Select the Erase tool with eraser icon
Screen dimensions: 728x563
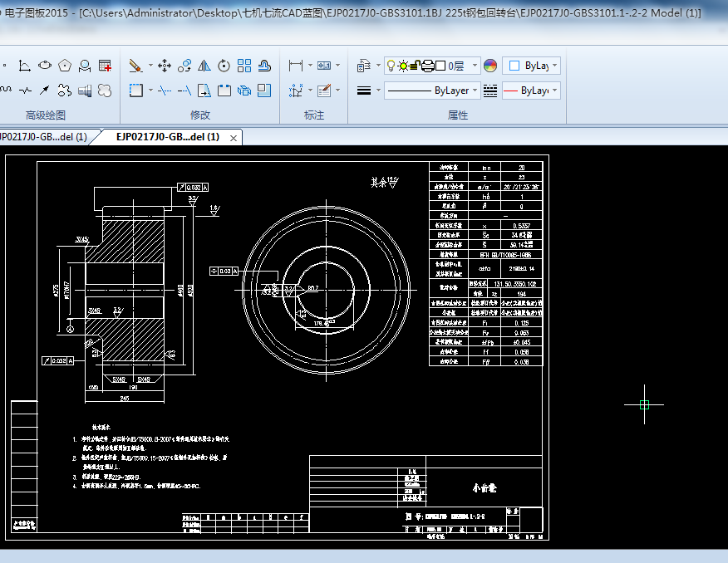pyautogui.click(x=135, y=65)
